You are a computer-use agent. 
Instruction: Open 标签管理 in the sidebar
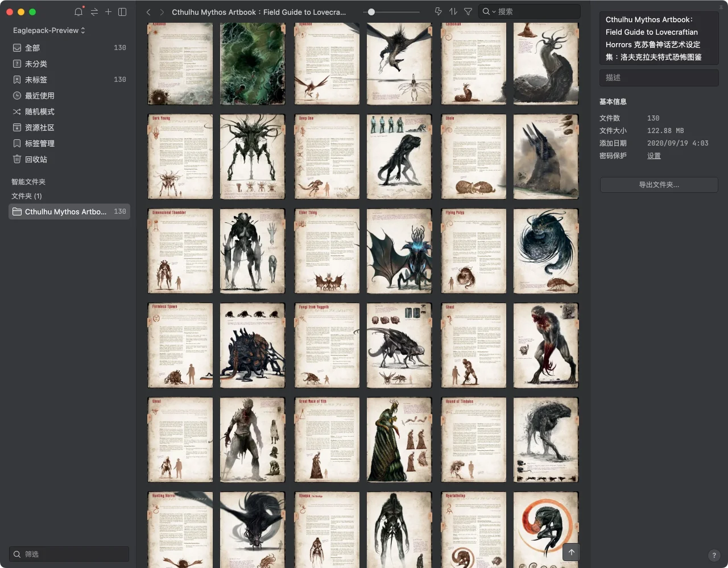point(69,143)
